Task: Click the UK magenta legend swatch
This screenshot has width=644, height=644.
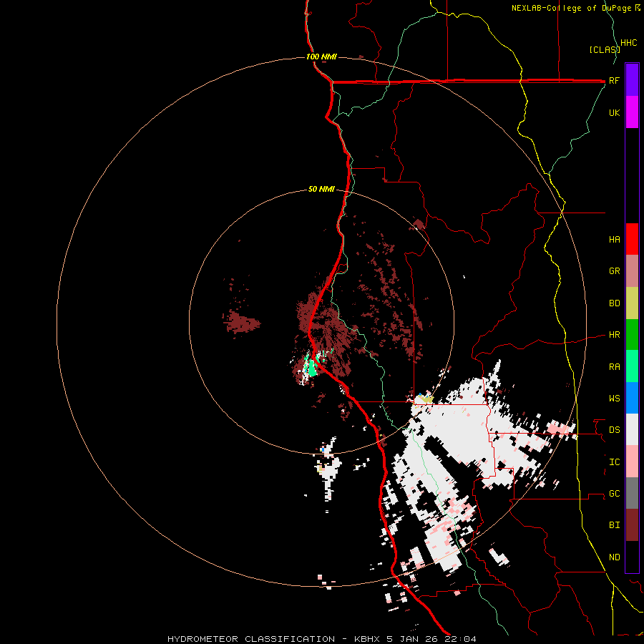Action: click(x=632, y=112)
